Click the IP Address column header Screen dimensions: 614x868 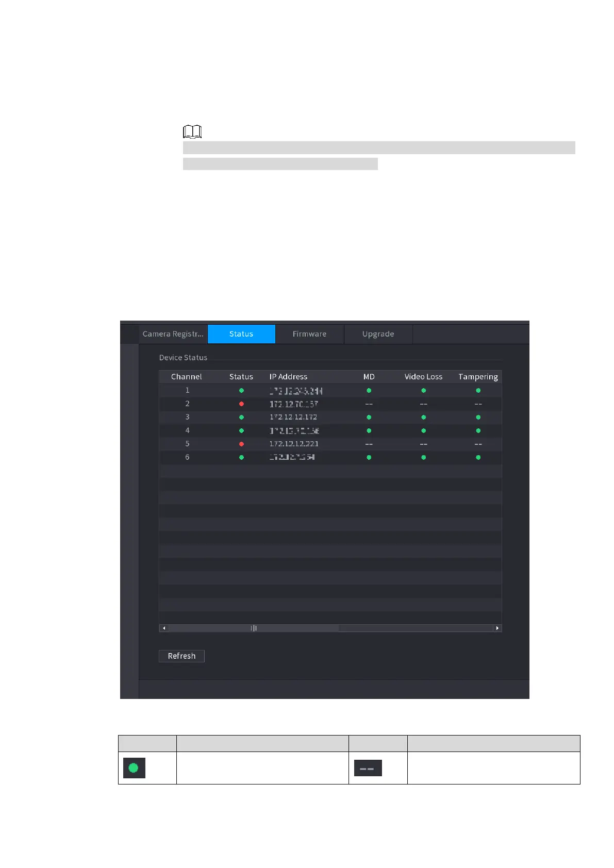pos(288,377)
